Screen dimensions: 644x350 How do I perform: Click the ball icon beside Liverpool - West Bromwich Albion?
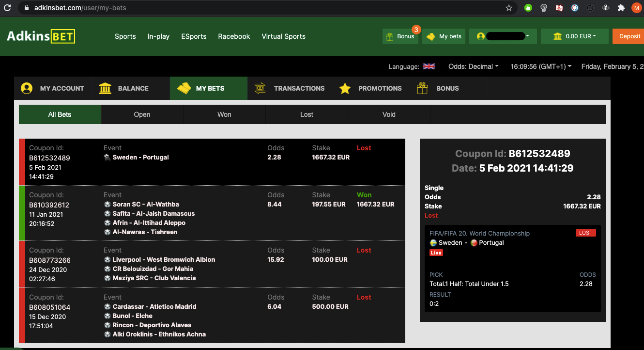click(x=107, y=260)
